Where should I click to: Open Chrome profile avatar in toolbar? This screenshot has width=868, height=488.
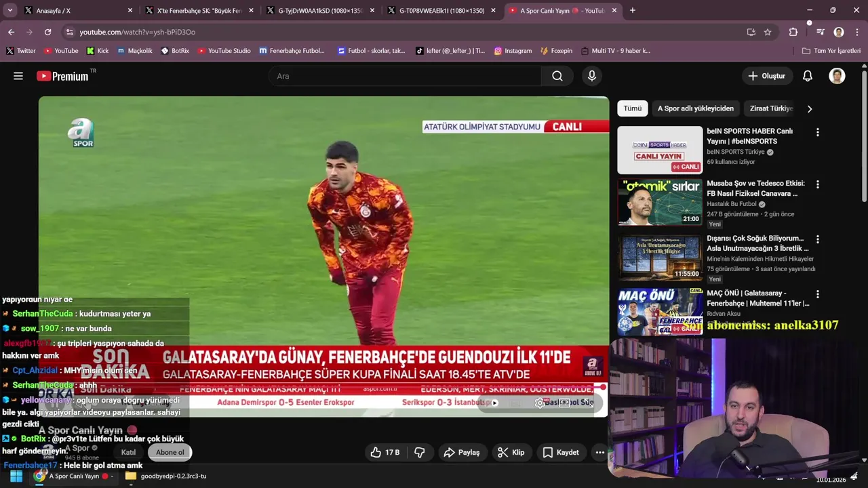tap(839, 32)
